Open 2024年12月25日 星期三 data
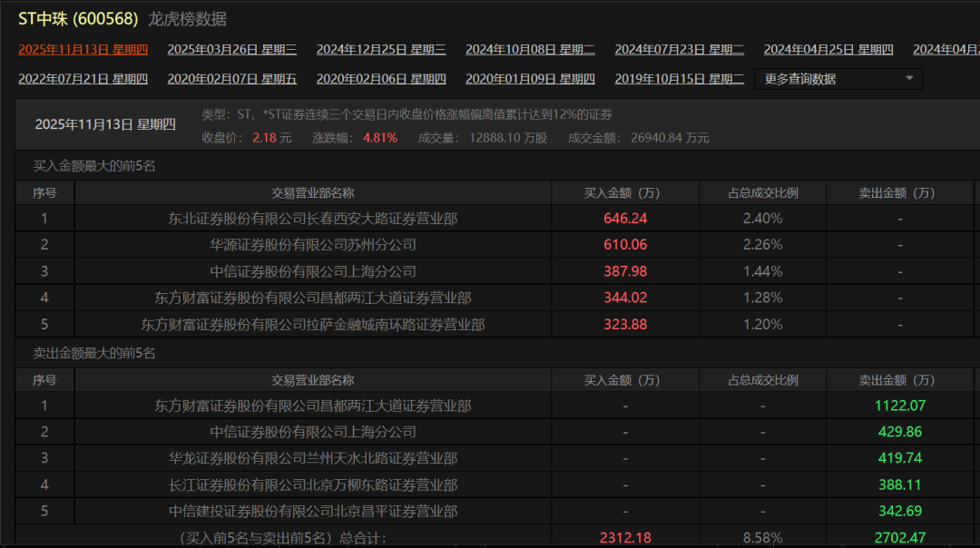The image size is (980, 548). tap(381, 49)
